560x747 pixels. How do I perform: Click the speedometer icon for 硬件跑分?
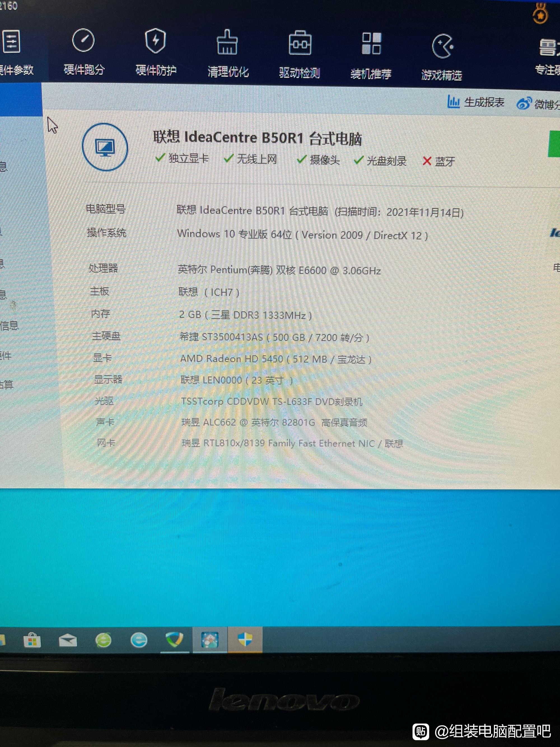[83, 41]
